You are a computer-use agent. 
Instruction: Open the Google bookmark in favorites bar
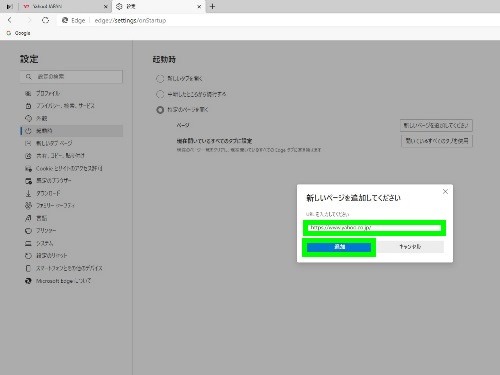click(19, 33)
